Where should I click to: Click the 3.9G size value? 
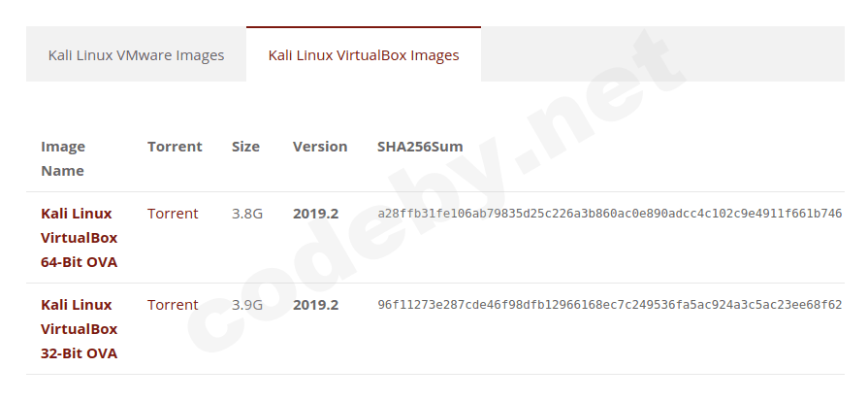(x=247, y=305)
